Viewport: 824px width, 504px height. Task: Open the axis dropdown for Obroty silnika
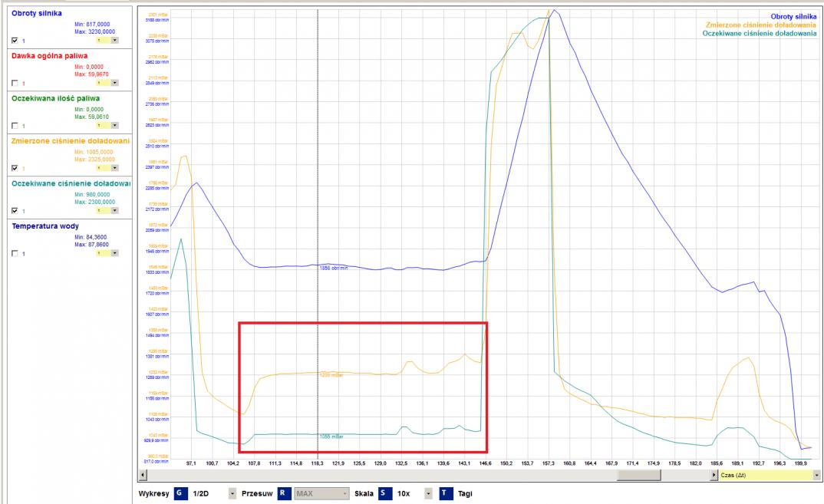[x=114, y=40]
